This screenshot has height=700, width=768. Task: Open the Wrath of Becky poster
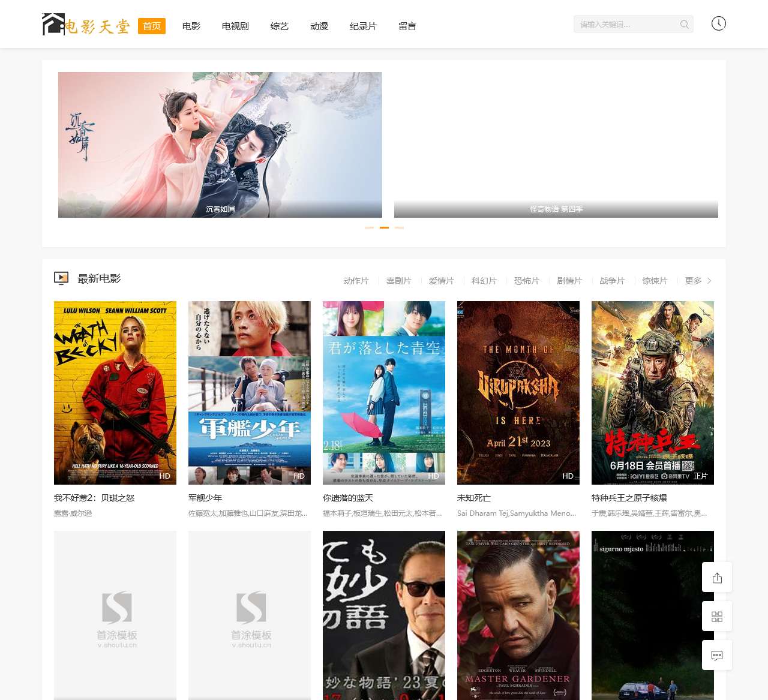tap(115, 393)
